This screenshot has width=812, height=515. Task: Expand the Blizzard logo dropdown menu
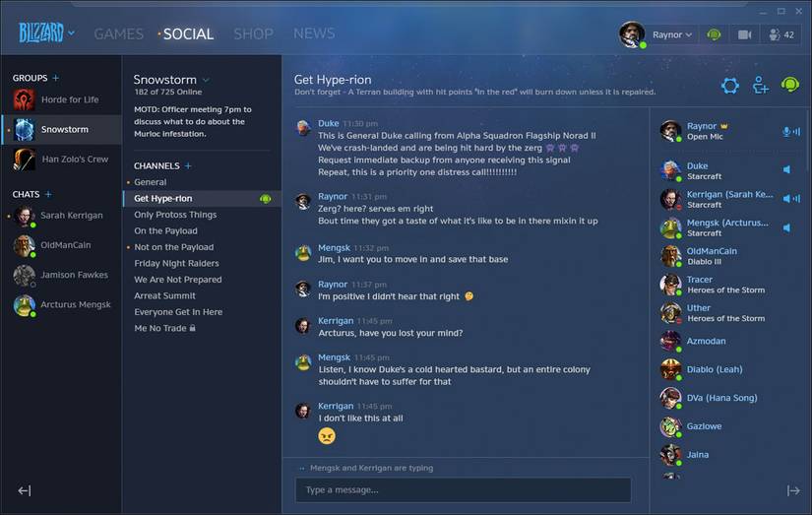click(71, 33)
